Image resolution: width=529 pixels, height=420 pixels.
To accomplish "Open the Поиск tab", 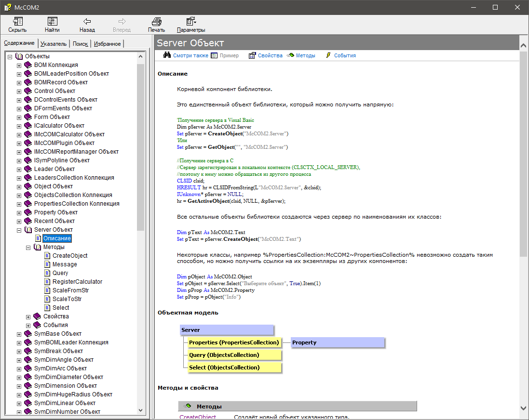I will pyautogui.click(x=80, y=44).
